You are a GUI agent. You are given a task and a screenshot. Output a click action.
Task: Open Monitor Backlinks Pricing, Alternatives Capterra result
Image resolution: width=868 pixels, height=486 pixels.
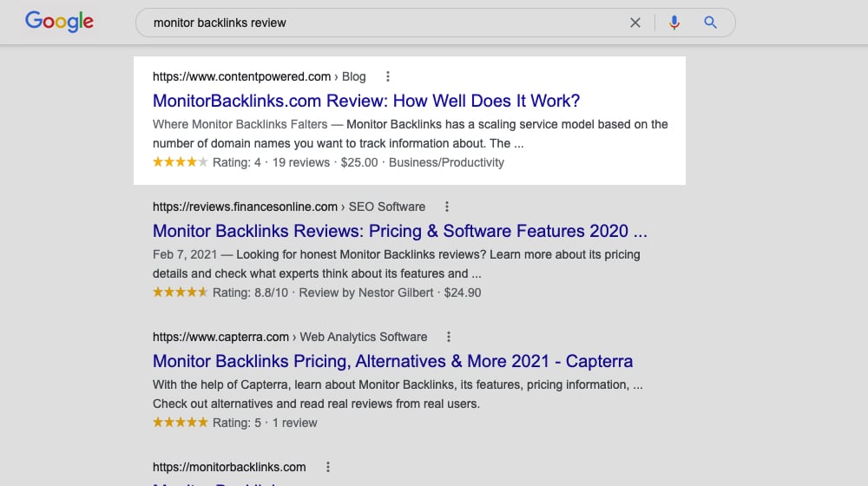pos(392,361)
